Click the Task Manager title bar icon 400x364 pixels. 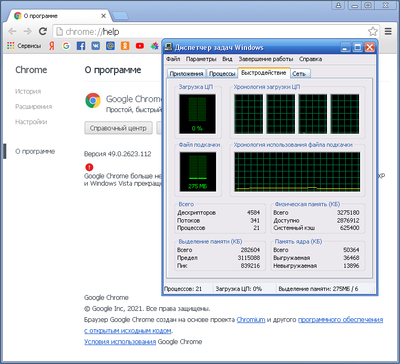(x=169, y=47)
